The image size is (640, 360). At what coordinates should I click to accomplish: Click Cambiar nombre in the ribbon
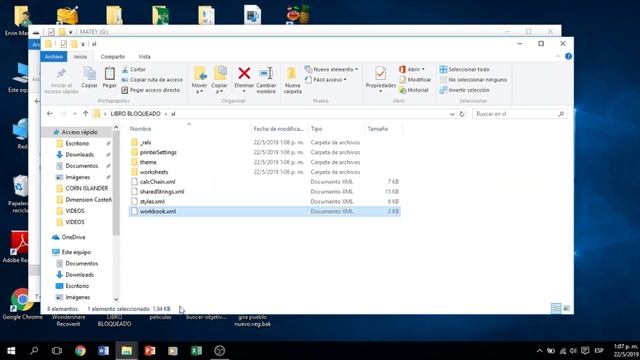[x=266, y=80]
